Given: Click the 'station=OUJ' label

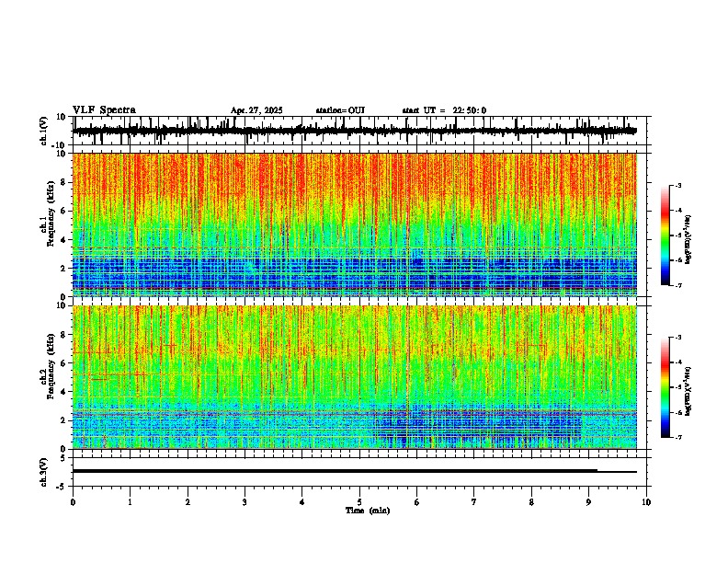Looking at the screenshot, I should tap(340, 110).
